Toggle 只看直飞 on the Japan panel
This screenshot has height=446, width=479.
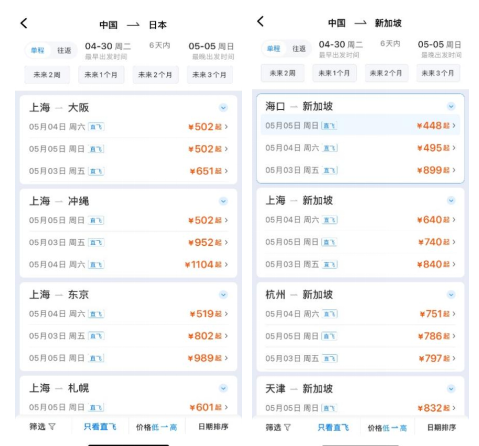pos(100,427)
